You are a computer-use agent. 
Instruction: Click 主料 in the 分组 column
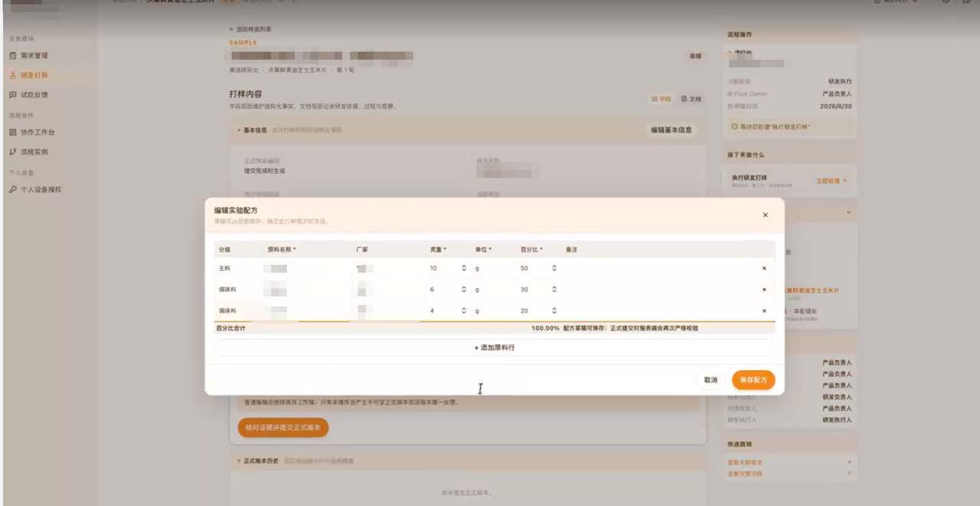224,269
